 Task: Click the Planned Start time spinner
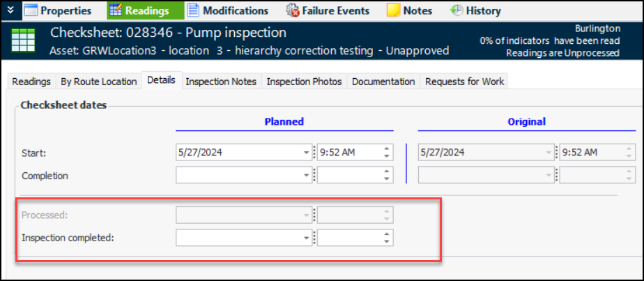(x=386, y=153)
